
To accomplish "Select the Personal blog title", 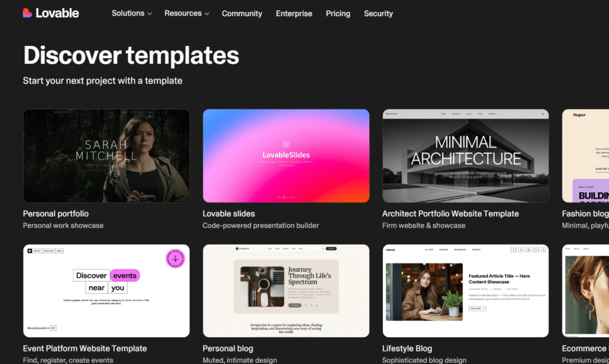I will pos(228,349).
